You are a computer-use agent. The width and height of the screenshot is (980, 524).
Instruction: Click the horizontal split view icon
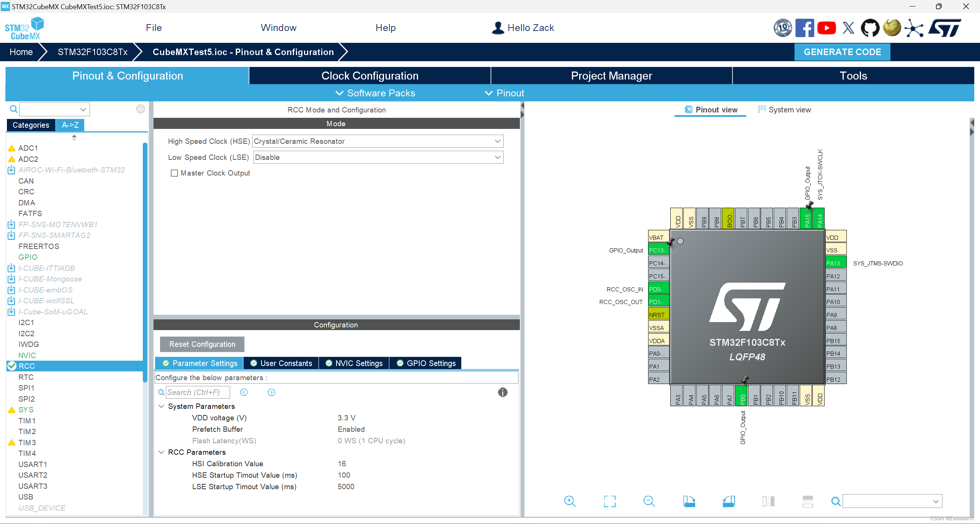808,501
